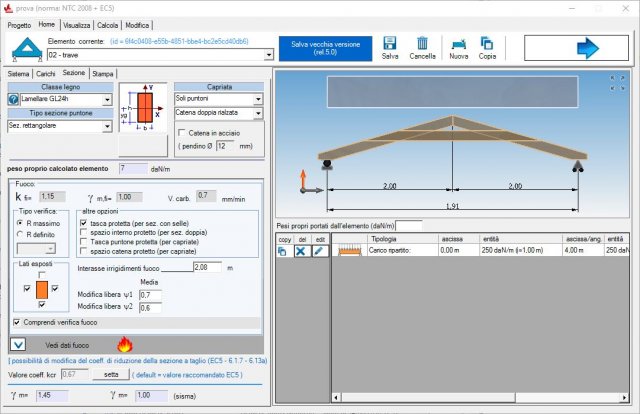Select the R definito radio button

tap(22, 233)
